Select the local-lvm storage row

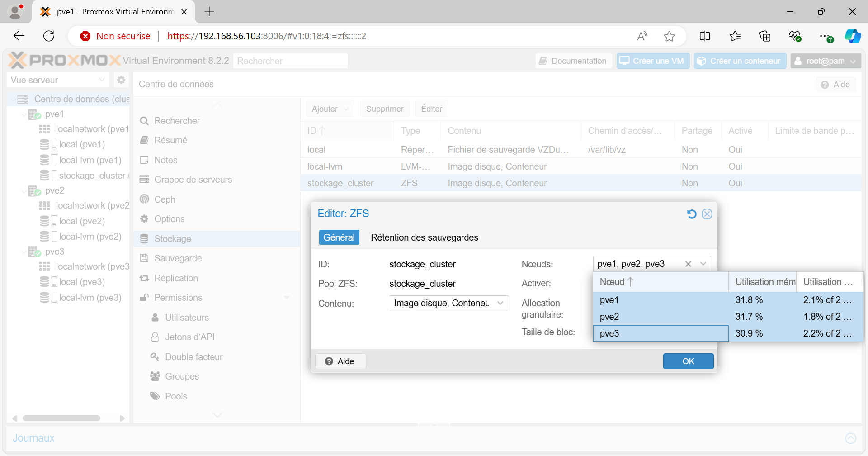point(580,166)
